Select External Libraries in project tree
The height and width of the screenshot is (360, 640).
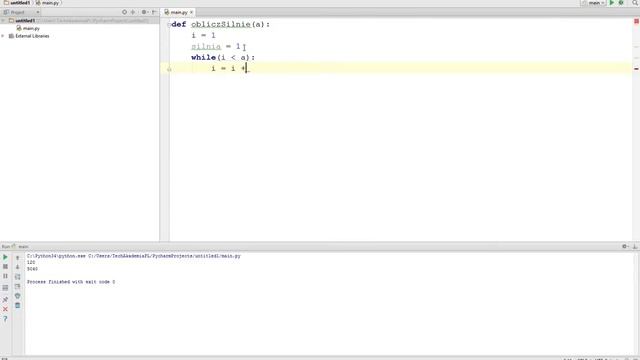(29, 36)
